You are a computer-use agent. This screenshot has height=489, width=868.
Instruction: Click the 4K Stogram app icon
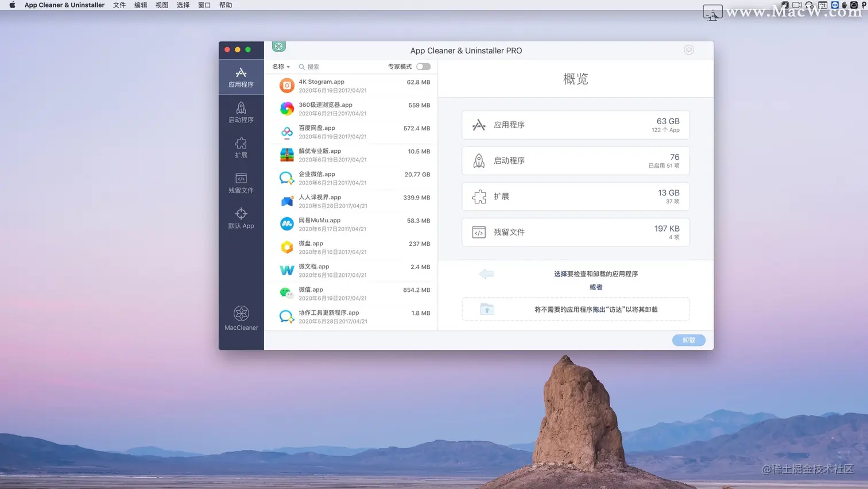coord(286,86)
